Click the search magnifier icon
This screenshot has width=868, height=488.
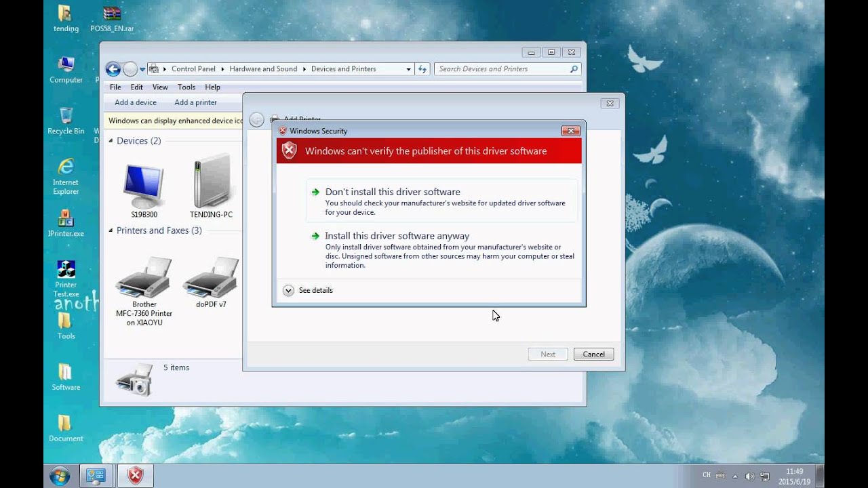tap(574, 69)
